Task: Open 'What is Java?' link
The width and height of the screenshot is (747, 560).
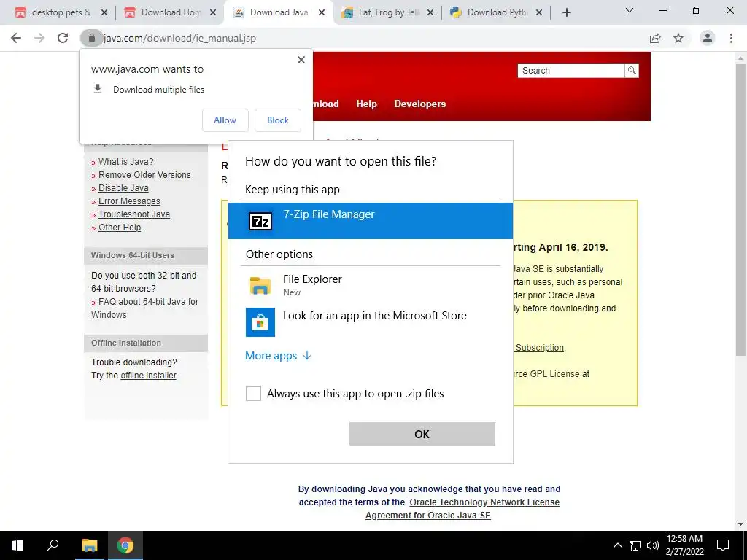Action: click(125, 161)
